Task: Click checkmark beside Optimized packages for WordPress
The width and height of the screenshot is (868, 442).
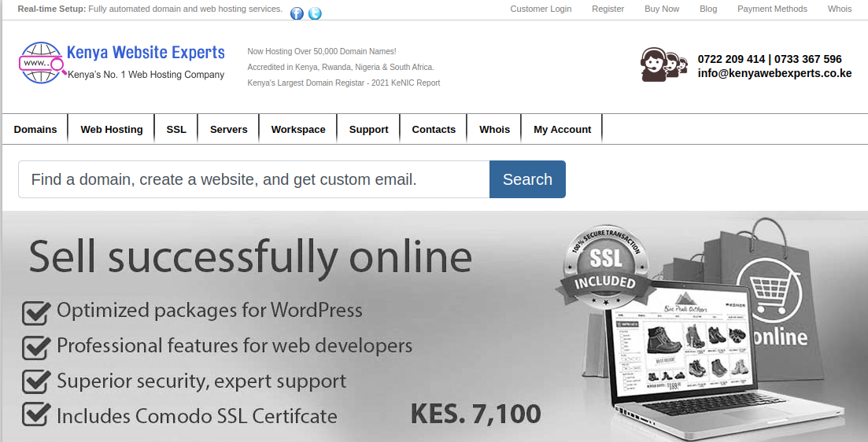Action: 36,312
